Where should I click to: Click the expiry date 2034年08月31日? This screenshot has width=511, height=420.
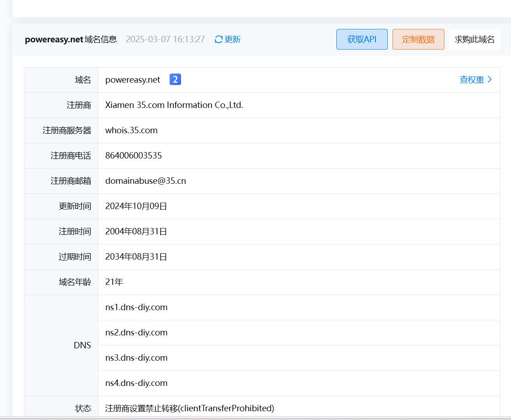coord(136,257)
